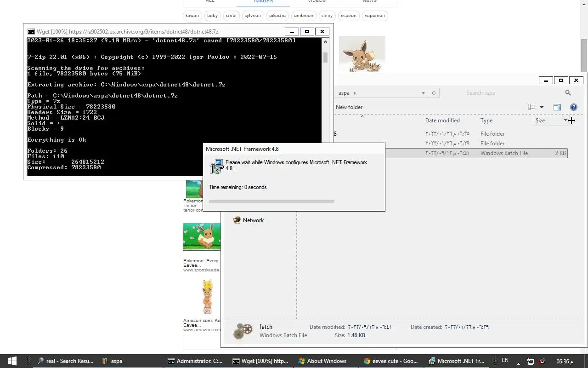Image resolution: width=588 pixels, height=368 pixels.
Task: Click the refresh button next to the address bar
Action: coord(434,93)
